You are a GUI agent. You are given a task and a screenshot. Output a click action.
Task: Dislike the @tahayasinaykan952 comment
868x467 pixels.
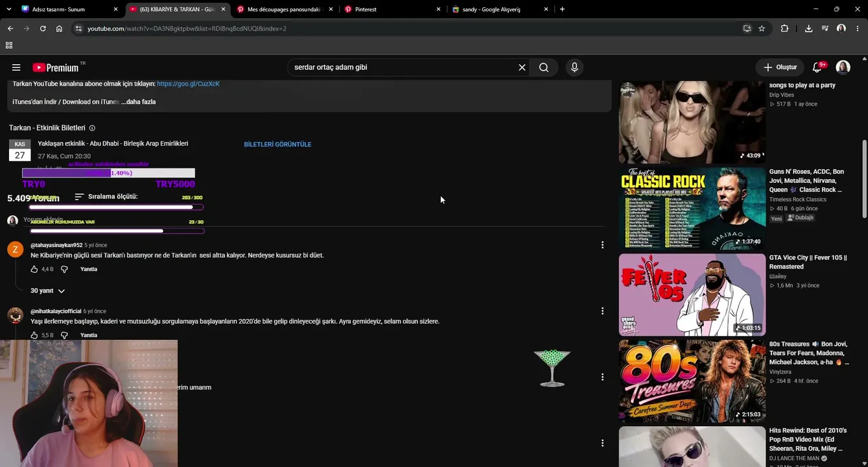click(64, 269)
